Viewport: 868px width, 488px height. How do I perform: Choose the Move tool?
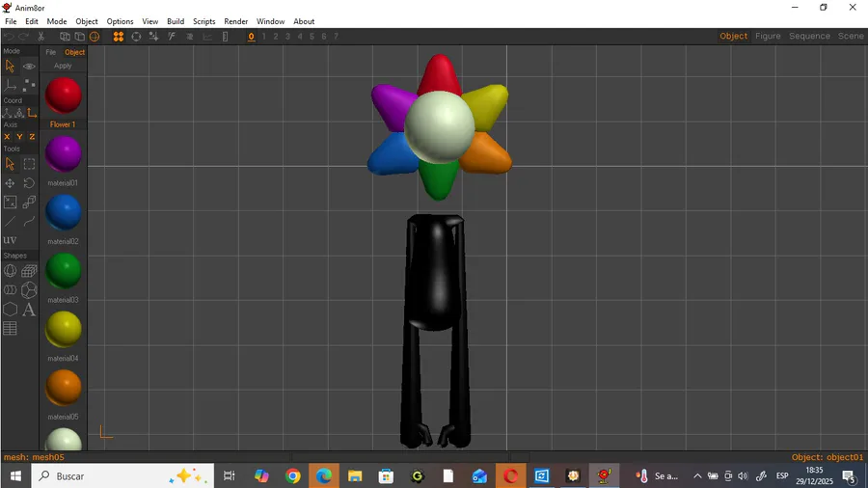[10, 183]
